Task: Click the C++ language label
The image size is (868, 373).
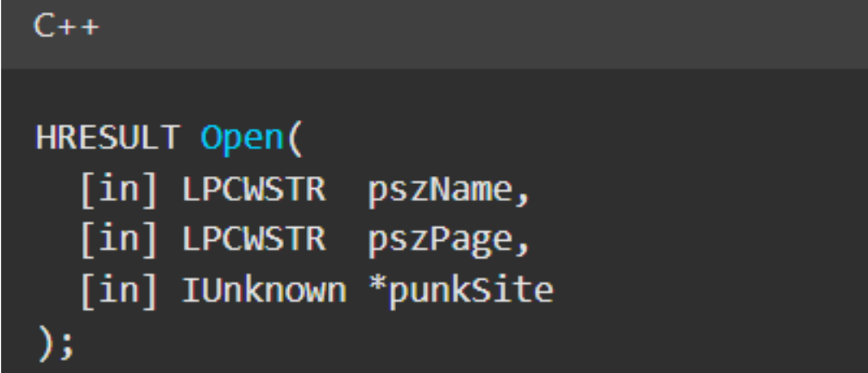Action: pos(66,27)
